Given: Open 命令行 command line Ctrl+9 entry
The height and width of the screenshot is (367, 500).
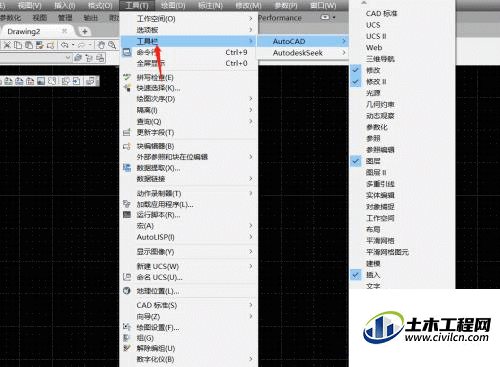Looking at the screenshot, I should tap(188, 52).
